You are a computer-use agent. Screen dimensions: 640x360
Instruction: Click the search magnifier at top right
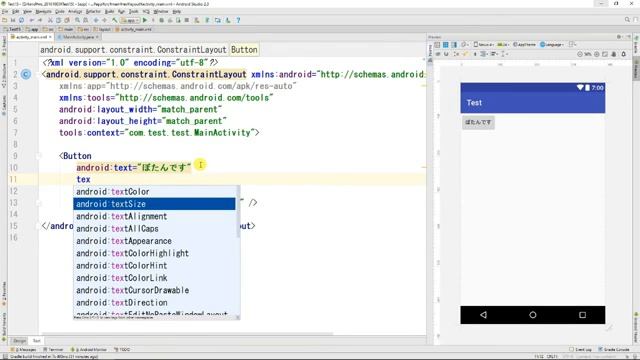click(627, 20)
